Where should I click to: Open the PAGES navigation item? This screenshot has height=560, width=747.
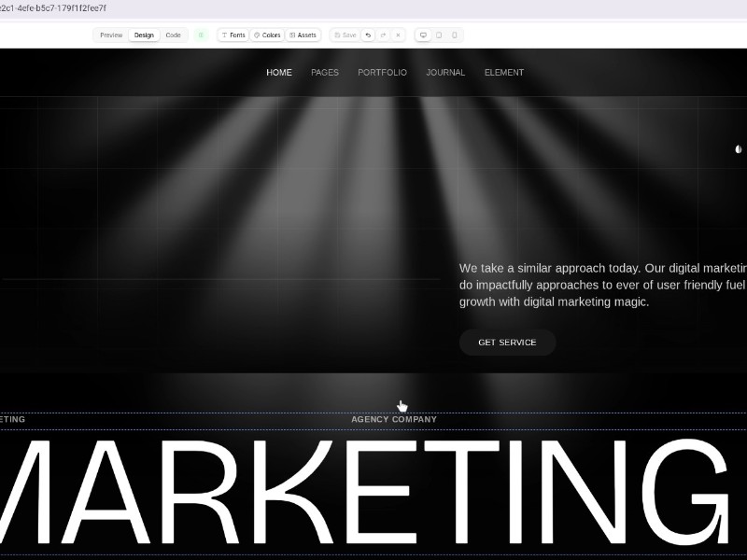coord(325,72)
